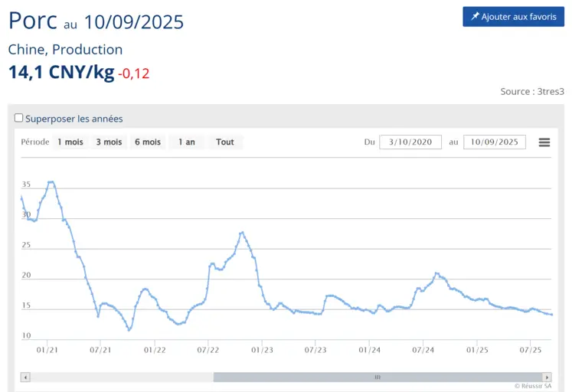Click the 07/25 x-axis label
572x392 pixels.
(x=531, y=350)
